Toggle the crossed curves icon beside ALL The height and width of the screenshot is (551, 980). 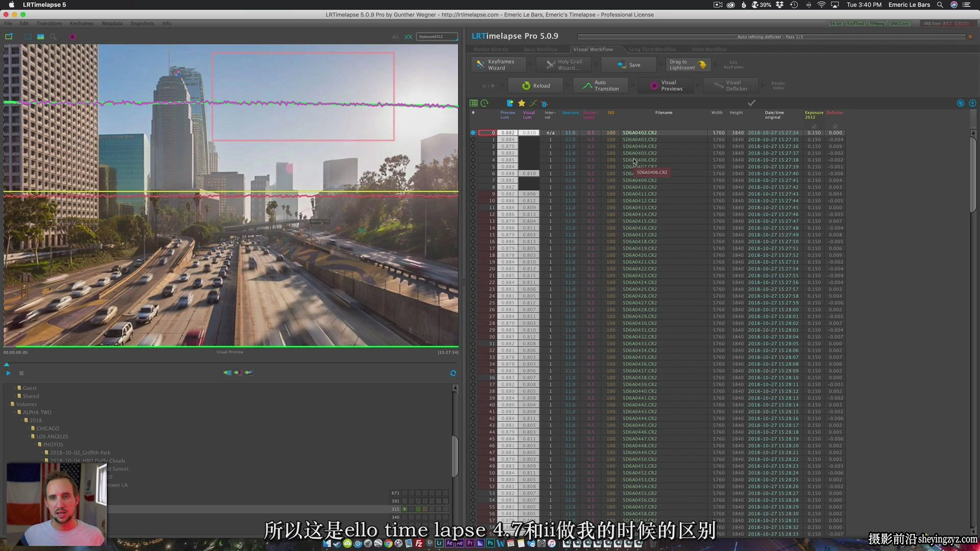408,37
